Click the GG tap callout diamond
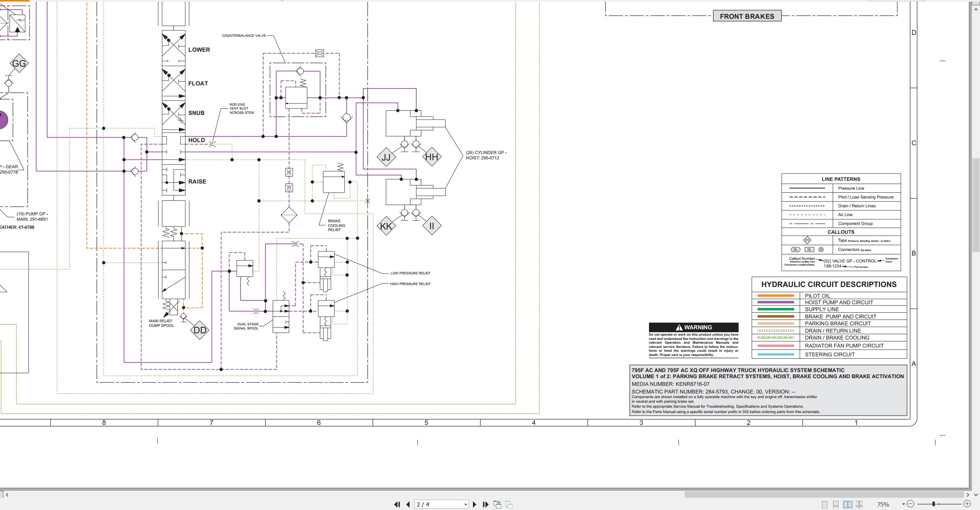The image size is (980, 510). coord(19,63)
